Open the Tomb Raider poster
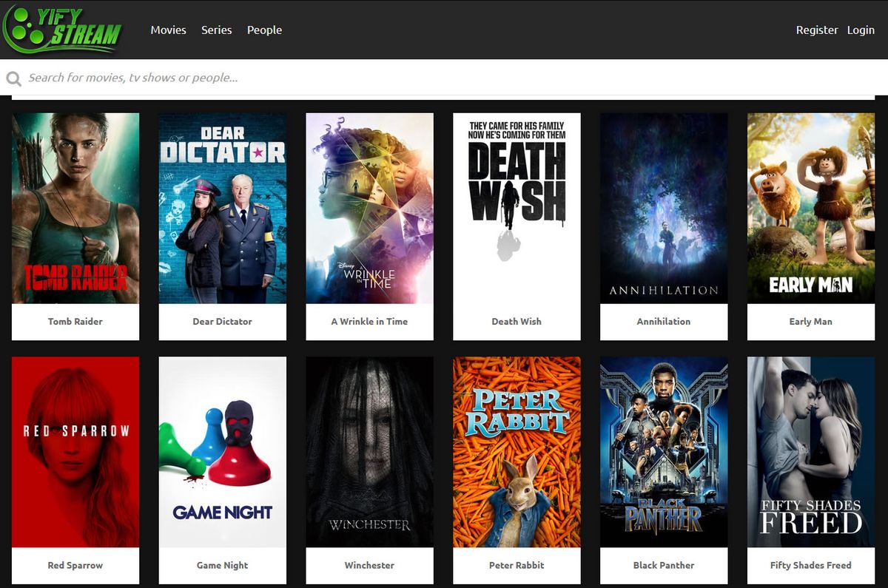The height and width of the screenshot is (588, 888). [75, 208]
